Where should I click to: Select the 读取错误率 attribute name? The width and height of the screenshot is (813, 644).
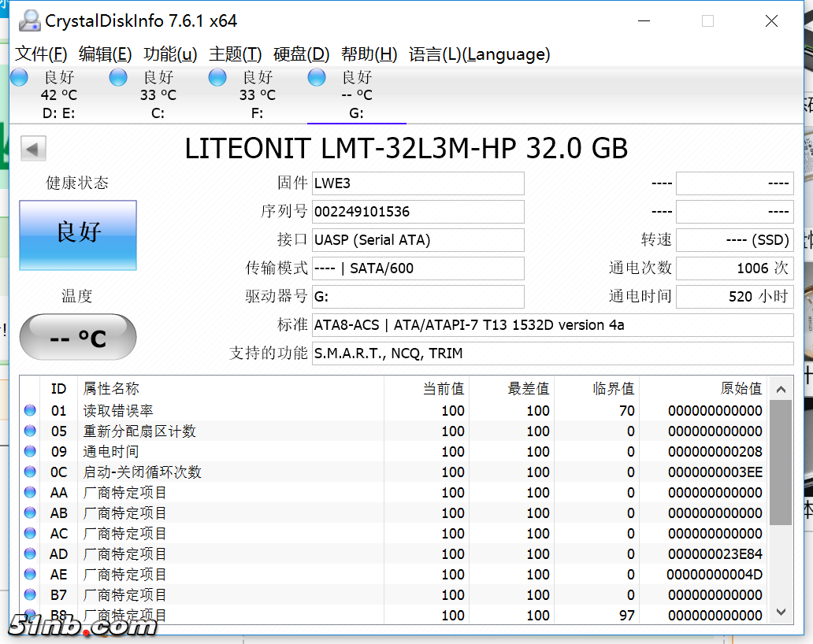point(118,411)
